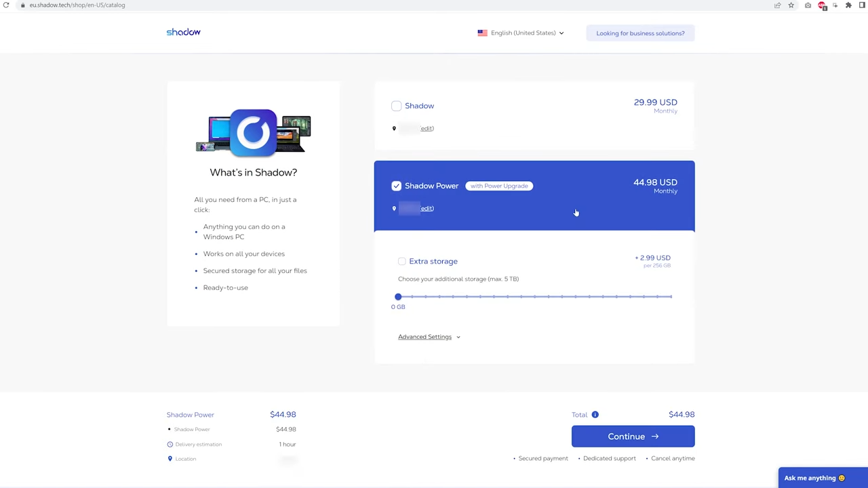868x488 pixels.
Task: Edit location for the Shadow plan
Action: [x=427, y=128]
